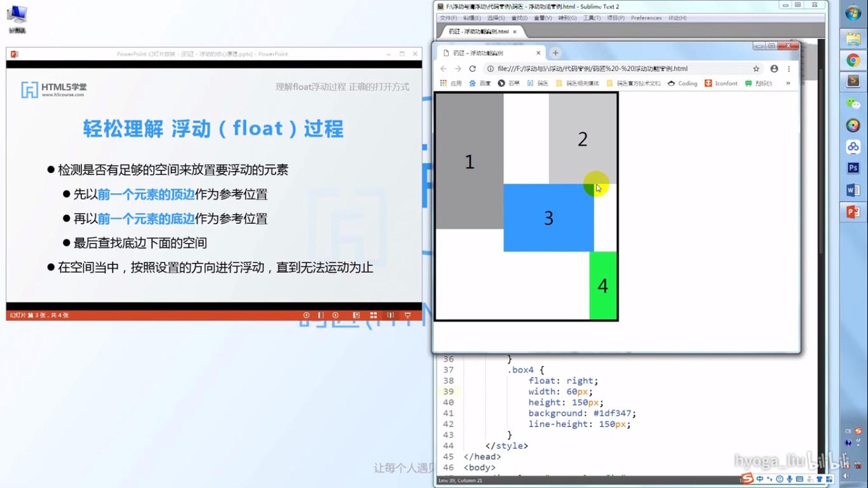Image resolution: width=868 pixels, height=488 pixels.
Task: Click the HTML5学堂 logo on the slide
Action: point(53,90)
